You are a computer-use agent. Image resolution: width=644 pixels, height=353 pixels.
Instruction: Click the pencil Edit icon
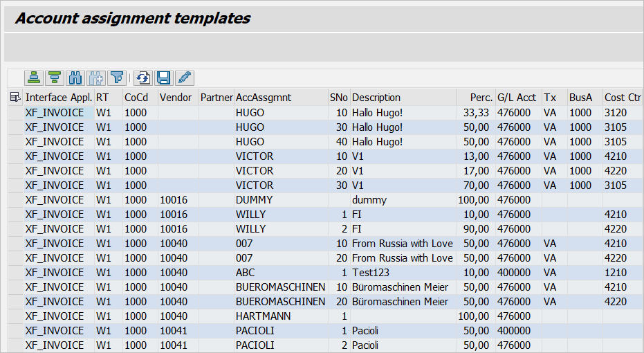184,78
